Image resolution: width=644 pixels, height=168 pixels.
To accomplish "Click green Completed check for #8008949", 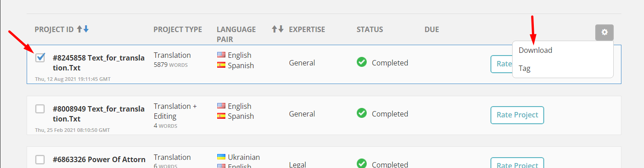I will [x=362, y=113].
